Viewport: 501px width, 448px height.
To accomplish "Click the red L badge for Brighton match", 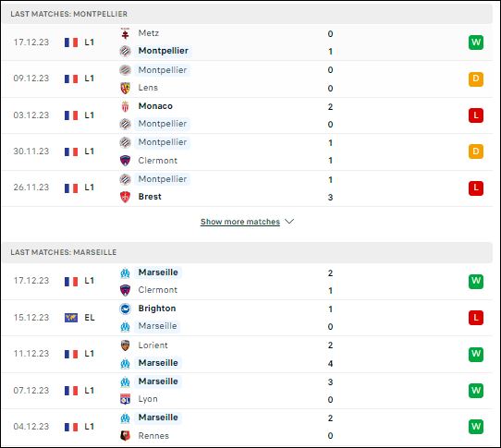I will tap(476, 318).
